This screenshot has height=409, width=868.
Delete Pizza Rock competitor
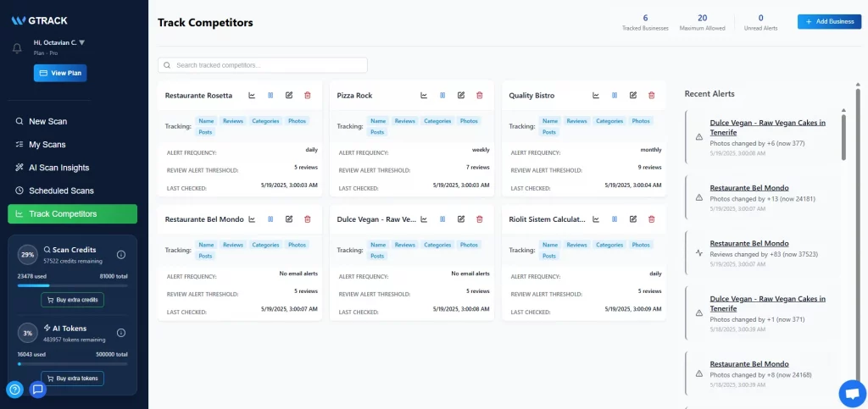coord(480,95)
